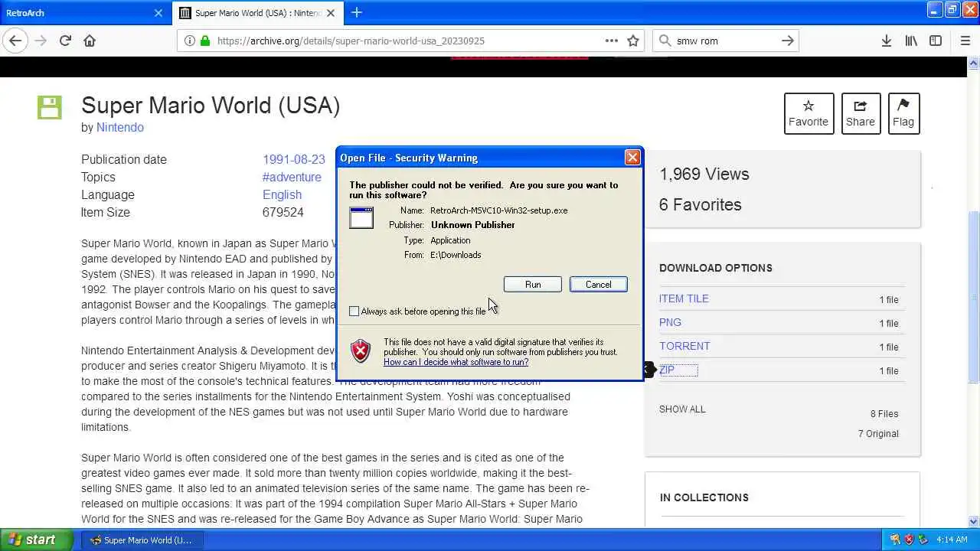This screenshot has width=980, height=551.
Task: Download the PNG option
Action: (x=670, y=322)
